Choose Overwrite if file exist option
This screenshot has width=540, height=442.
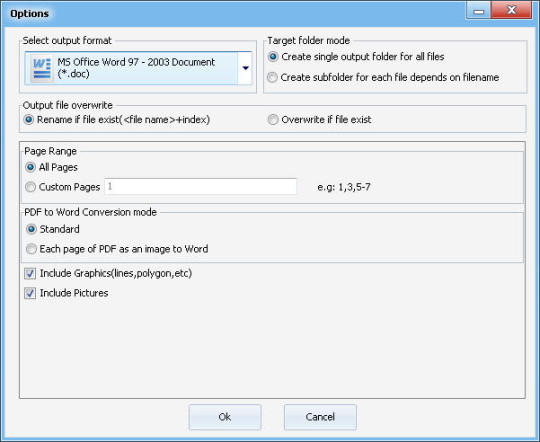(x=273, y=120)
